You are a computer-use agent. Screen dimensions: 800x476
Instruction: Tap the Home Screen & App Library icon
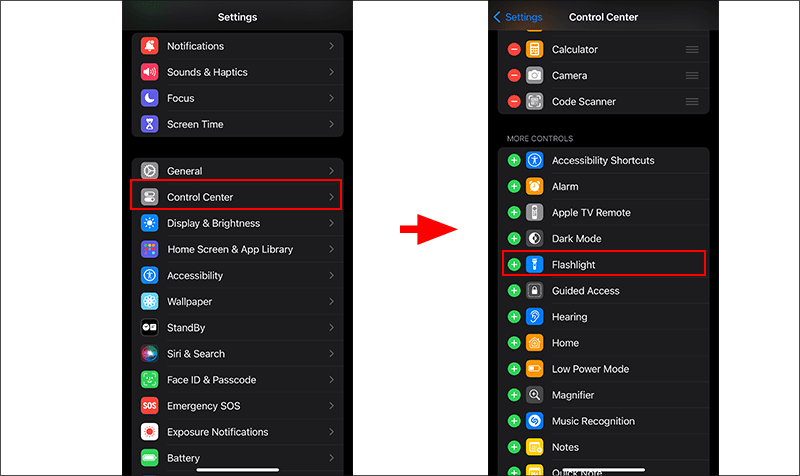[149, 249]
